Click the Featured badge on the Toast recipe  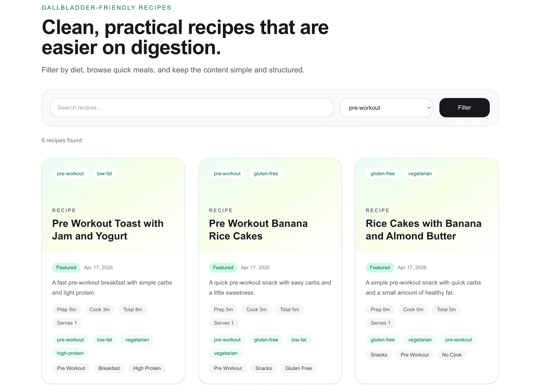[66, 267]
